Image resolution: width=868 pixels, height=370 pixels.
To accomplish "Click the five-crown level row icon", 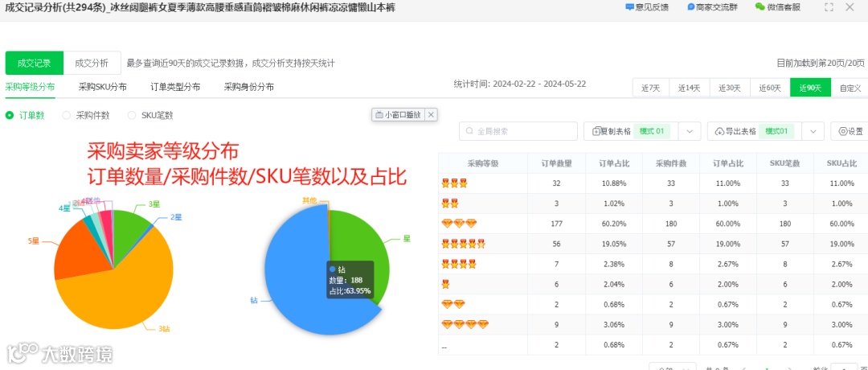I will [464, 244].
